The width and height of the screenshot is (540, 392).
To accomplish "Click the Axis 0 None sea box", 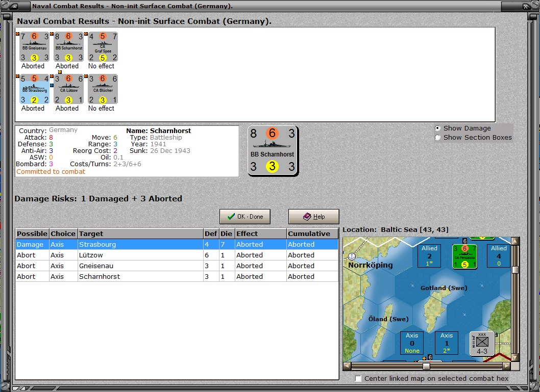I will pos(412,343).
